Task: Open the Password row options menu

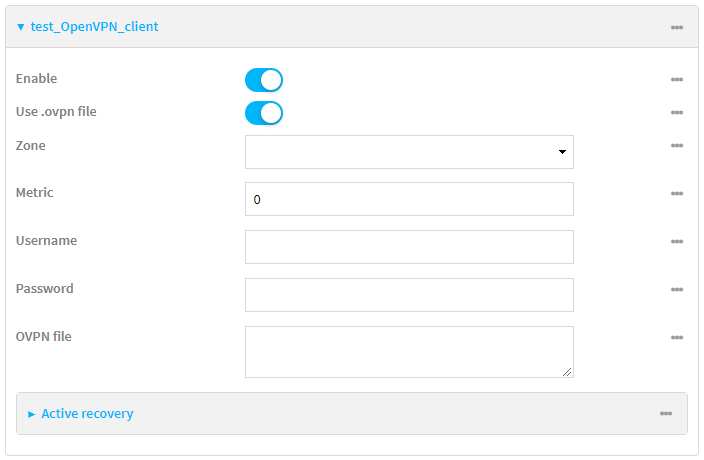Action: [x=677, y=289]
